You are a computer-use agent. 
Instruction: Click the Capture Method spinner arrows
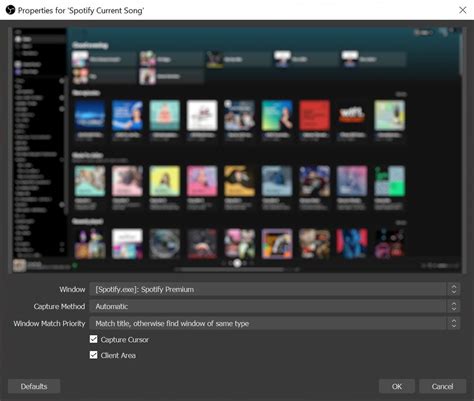pos(454,306)
